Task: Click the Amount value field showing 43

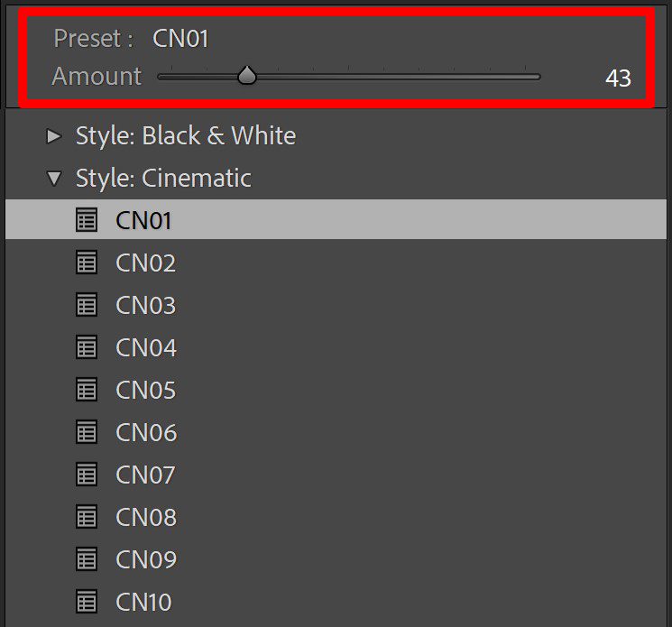Action: tap(618, 78)
